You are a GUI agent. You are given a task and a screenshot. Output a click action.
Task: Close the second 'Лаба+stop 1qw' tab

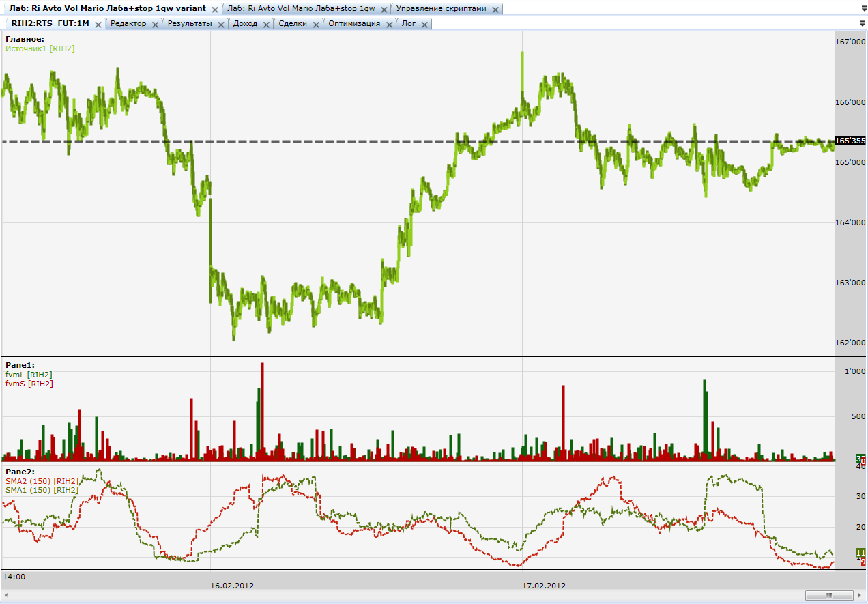[384, 10]
